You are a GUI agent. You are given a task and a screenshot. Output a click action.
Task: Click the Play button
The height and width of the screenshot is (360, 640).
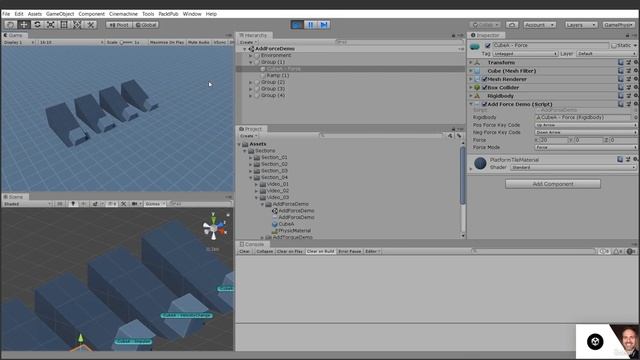tap(297, 25)
